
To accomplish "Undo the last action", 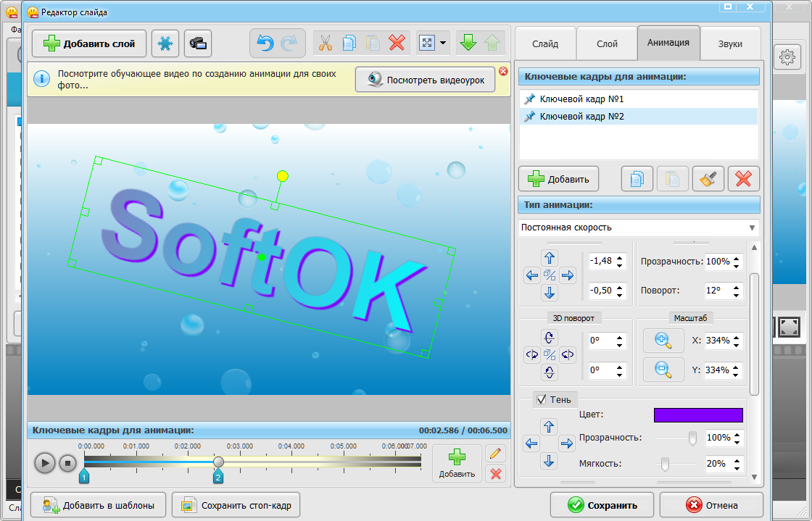I will 265,43.
